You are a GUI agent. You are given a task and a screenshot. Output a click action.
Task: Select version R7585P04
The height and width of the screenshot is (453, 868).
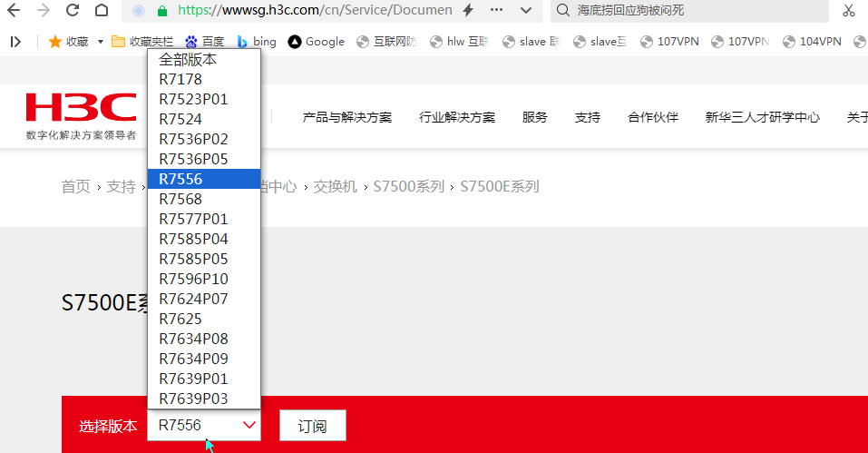click(x=204, y=239)
